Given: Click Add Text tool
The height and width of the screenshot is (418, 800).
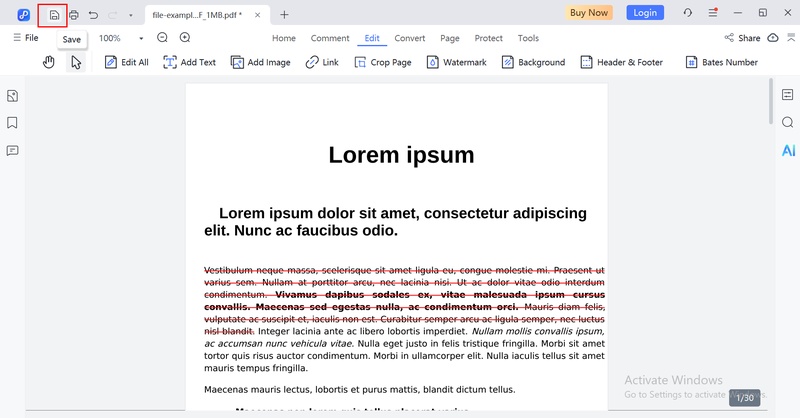Looking at the screenshot, I should coord(189,62).
